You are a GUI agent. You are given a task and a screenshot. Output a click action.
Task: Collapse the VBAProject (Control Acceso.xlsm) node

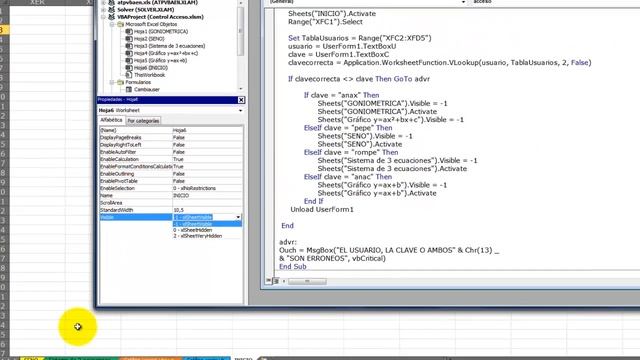[103, 17]
